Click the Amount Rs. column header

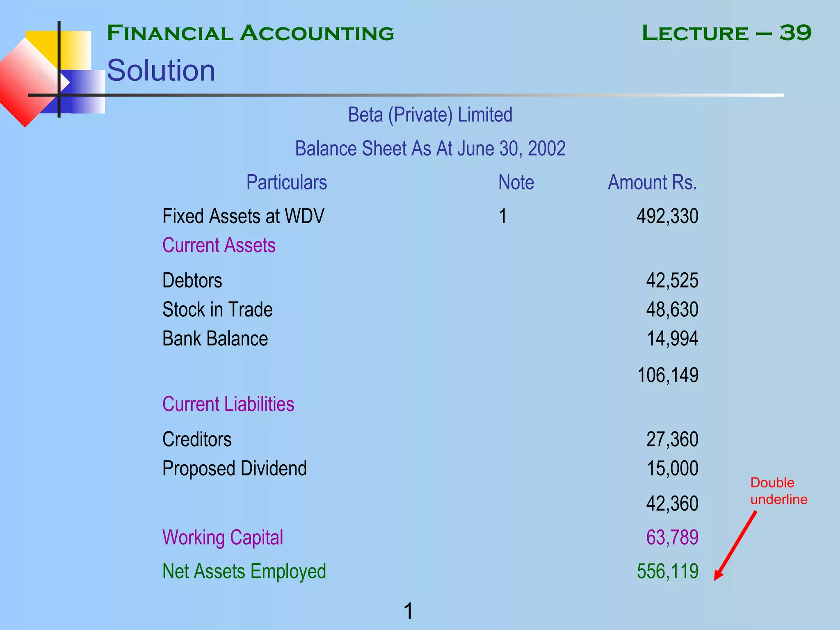point(652,183)
